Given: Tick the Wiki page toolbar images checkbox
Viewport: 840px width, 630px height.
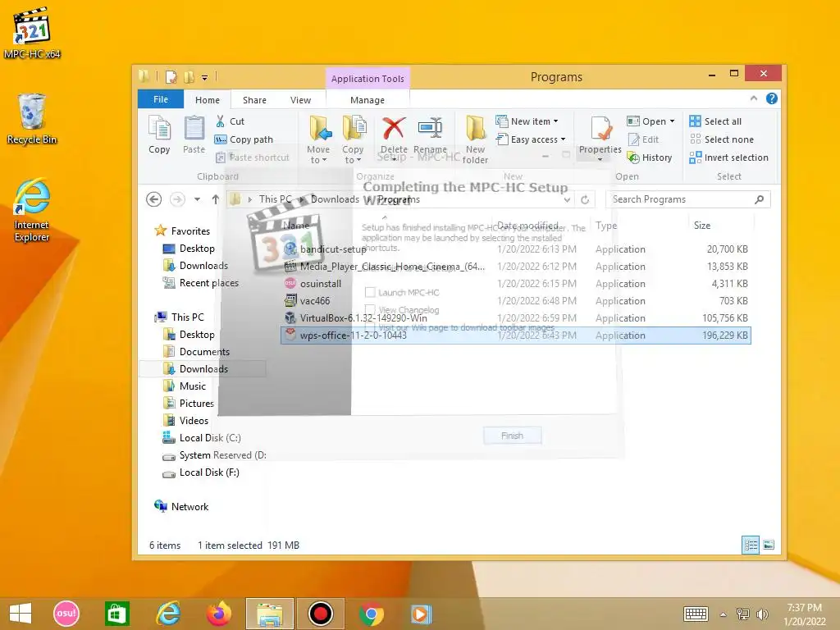Looking at the screenshot, I should point(370,326).
